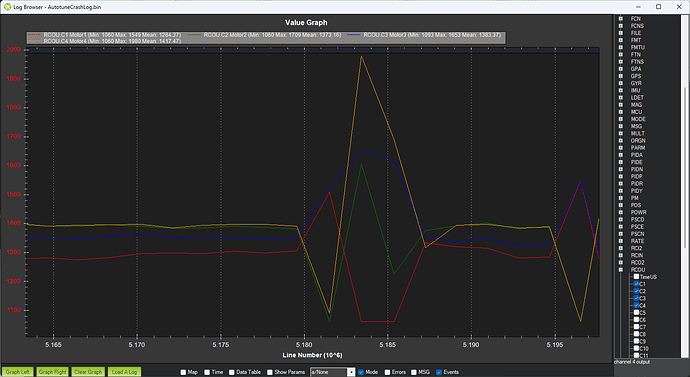This screenshot has width=690, height=377.
Task: Expand the PIDR message group
Action: 620,183
